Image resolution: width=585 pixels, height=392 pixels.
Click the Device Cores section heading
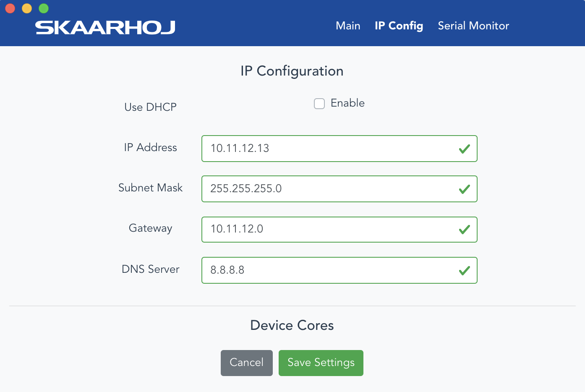point(292,325)
